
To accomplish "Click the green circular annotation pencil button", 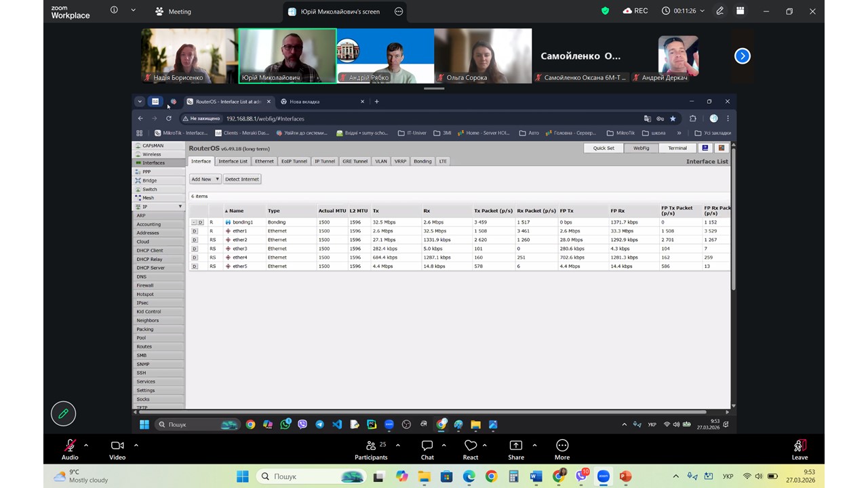I will tap(64, 413).
